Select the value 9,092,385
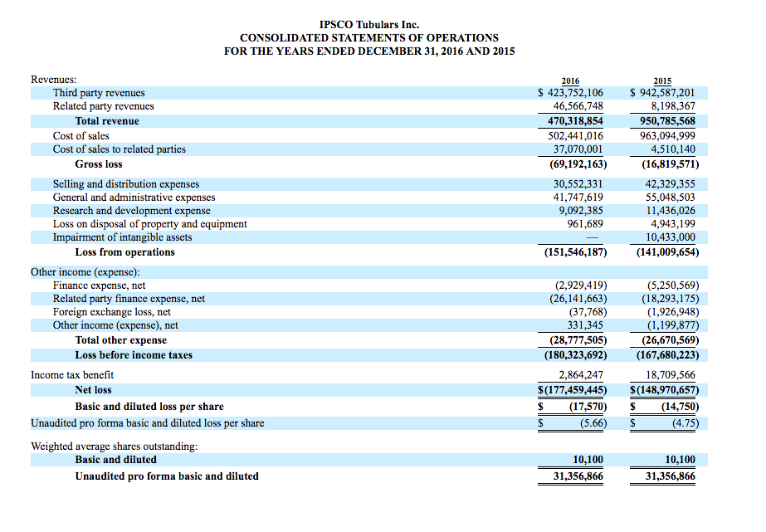This screenshot has width=766, height=532. [581, 211]
